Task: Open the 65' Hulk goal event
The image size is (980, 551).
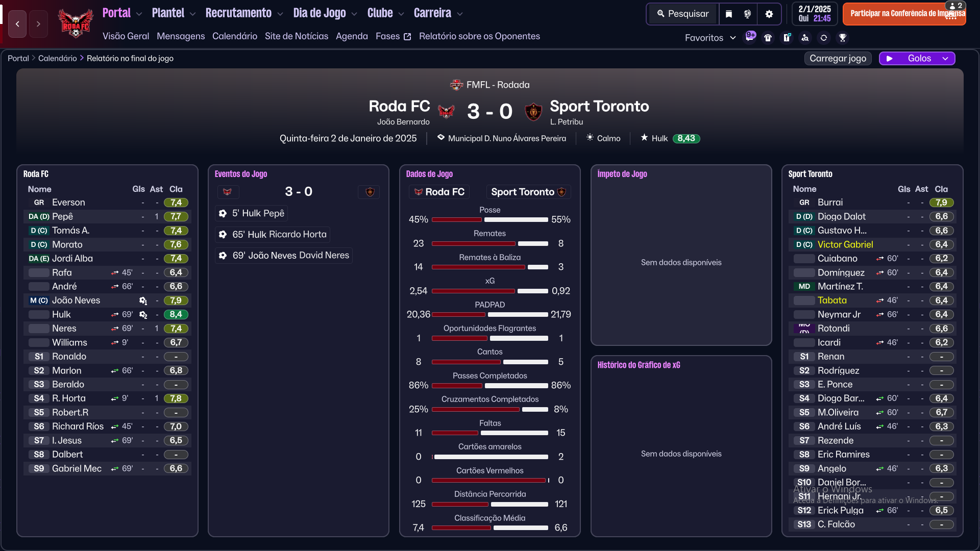Action: pos(273,235)
